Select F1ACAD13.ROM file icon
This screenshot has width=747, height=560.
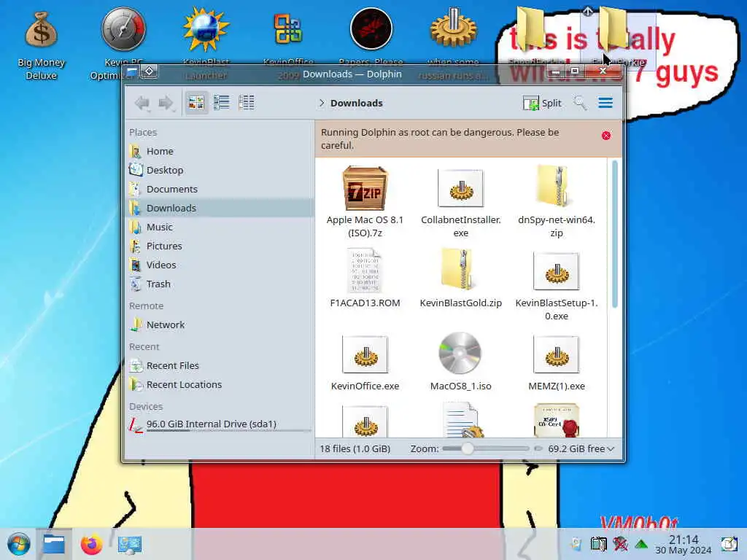pyautogui.click(x=365, y=271)
